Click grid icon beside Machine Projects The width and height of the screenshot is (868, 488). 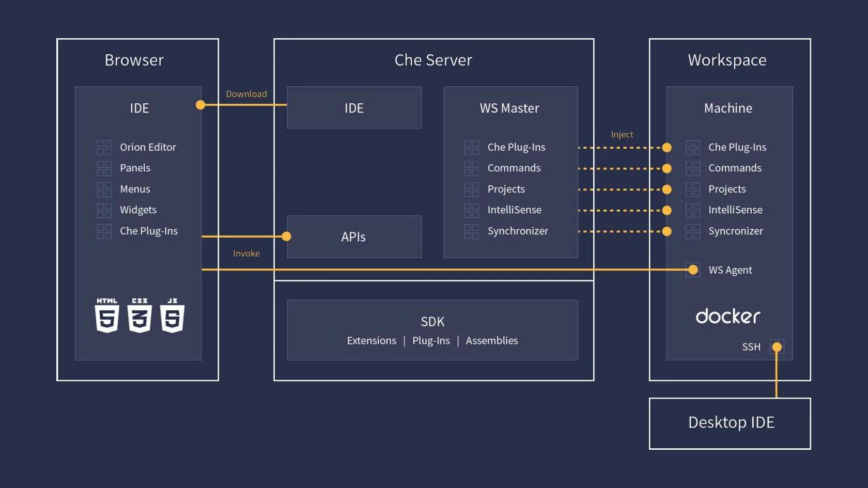(693, 190)
